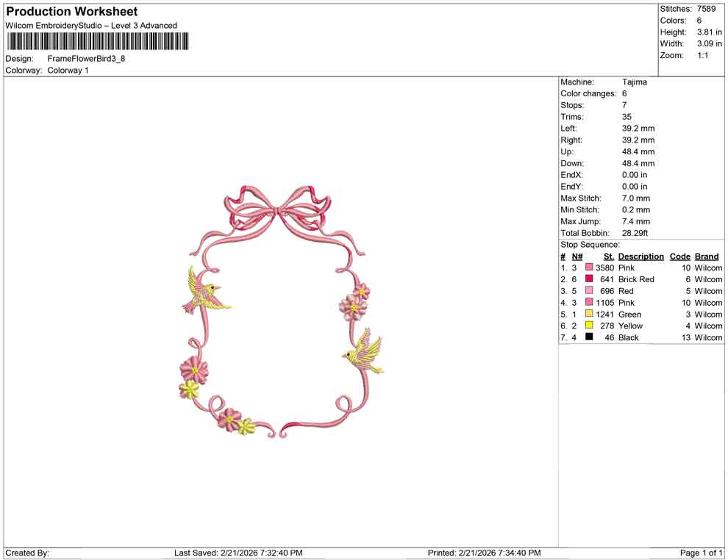The height and width of the screenshot is (560, 728).
Task: Click the Green thread swatch in row 5
Action: click(588, 314)
